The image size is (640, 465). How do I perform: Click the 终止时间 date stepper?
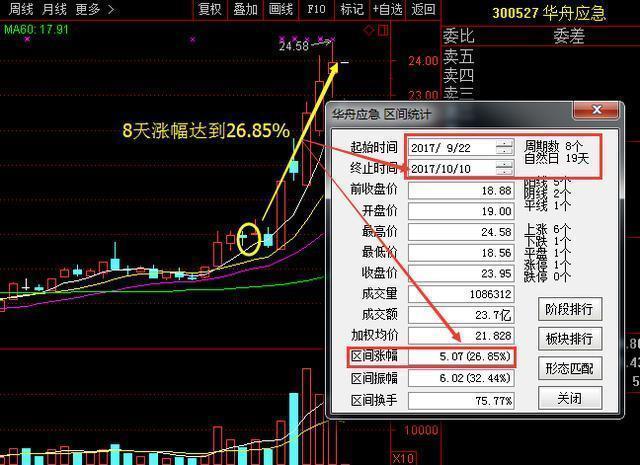coord(505,168)
